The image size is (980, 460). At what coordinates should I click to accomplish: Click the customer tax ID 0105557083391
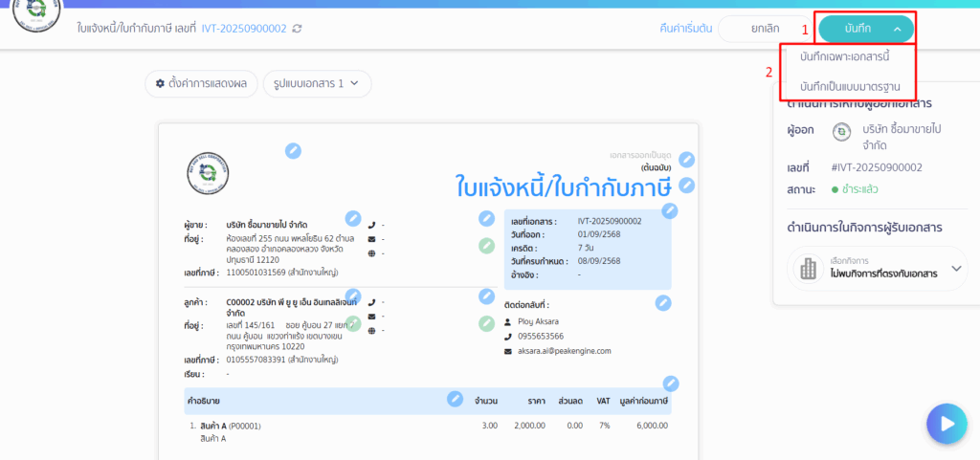click(x=256, y=360)
